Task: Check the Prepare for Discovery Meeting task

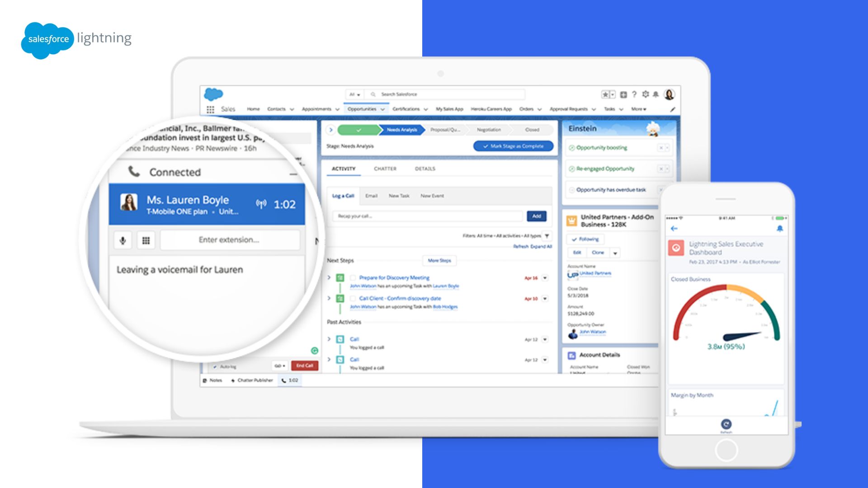Action: tap(353, 278)
